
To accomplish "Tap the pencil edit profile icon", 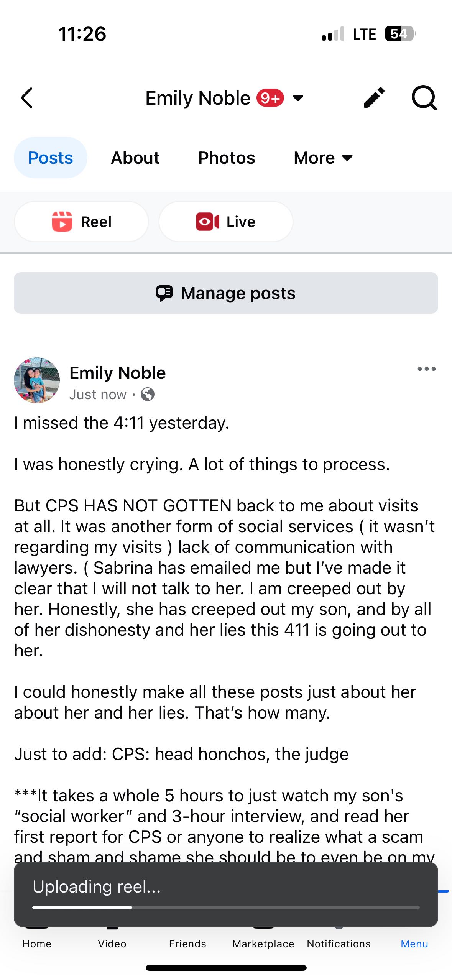I will tap(374, 98).
